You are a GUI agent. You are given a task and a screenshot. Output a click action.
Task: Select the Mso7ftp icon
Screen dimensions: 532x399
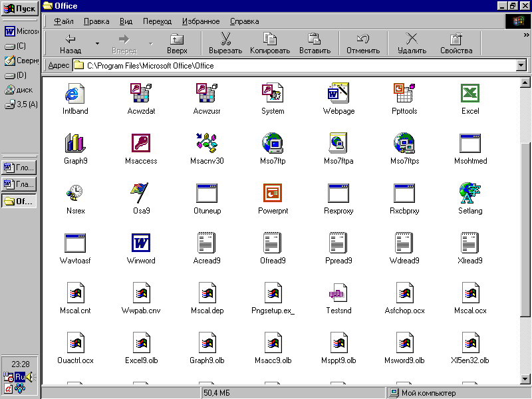(x=273, y=143)
